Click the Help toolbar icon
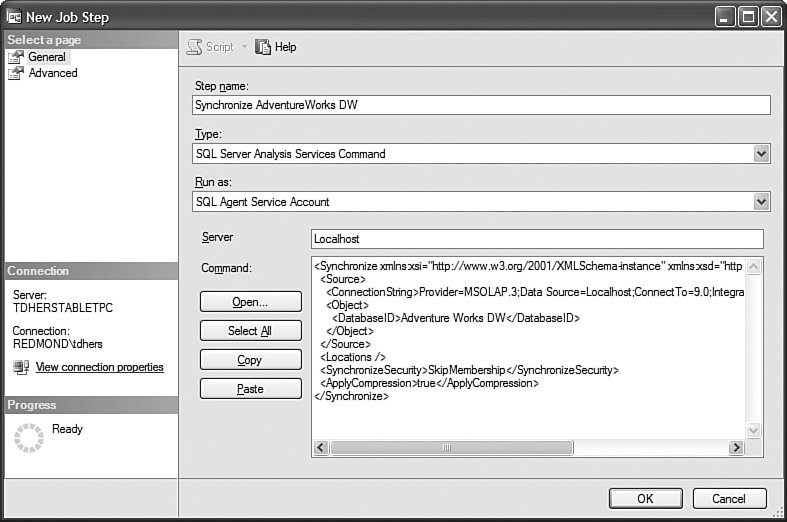Image resolution: width=787 pixels, height=522 pixels. tap(263, 47)
